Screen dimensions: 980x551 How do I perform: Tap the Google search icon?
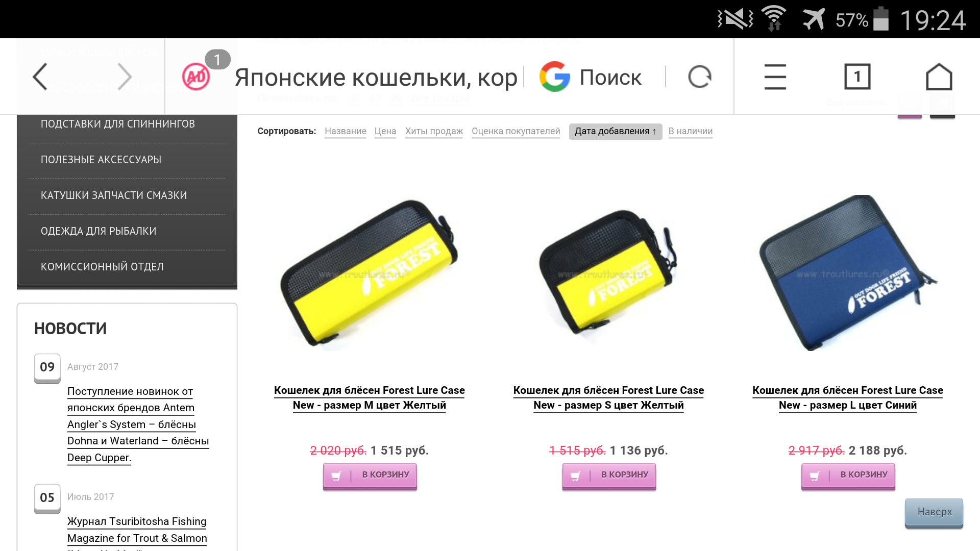click(x=555, y=77)
